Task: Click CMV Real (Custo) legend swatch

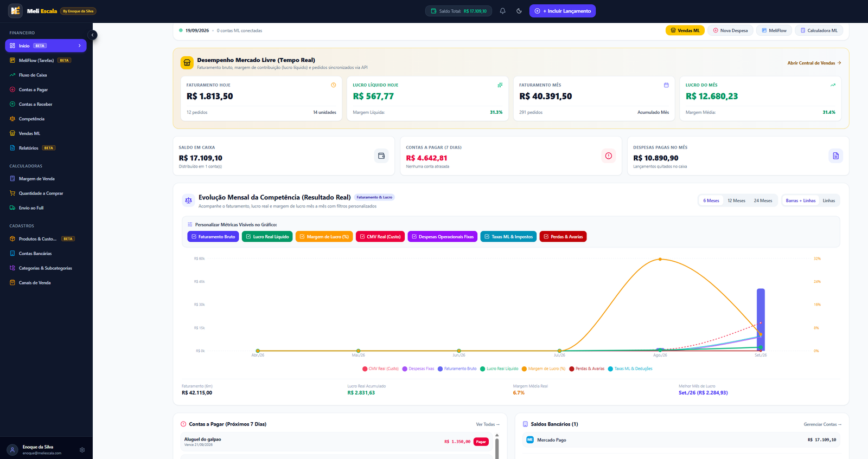Action: tap(365, 369)
